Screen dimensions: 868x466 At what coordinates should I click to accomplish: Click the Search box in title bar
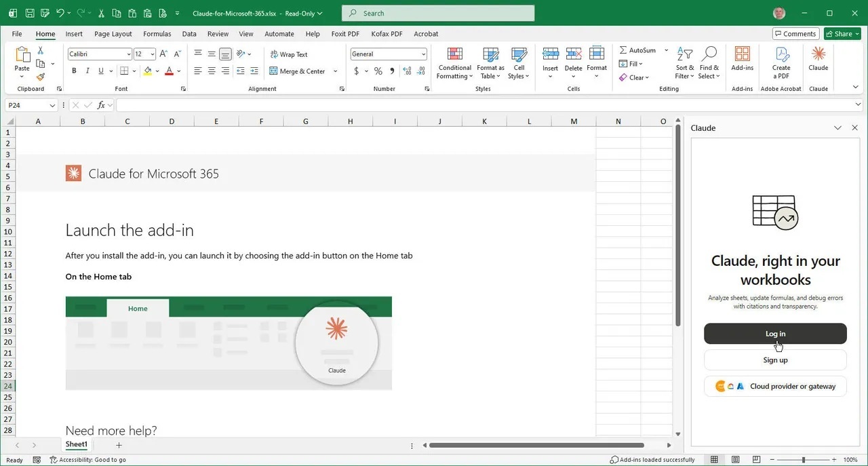point(438,13)
